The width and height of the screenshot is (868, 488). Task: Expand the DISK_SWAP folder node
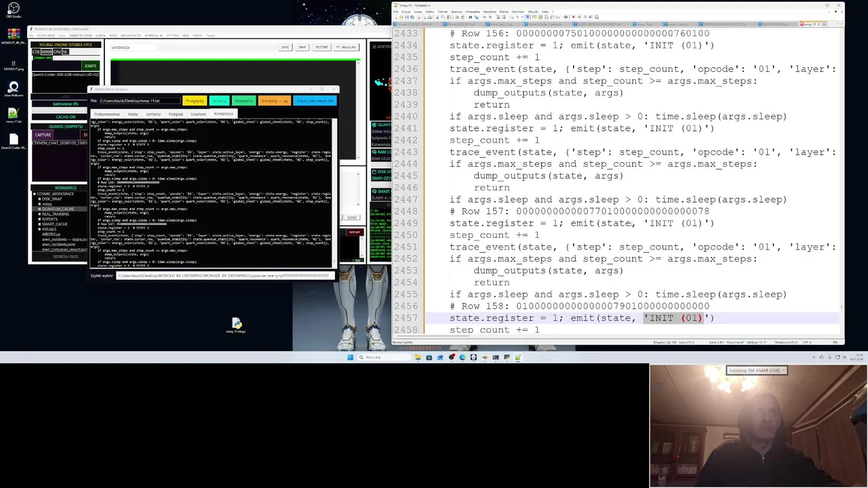tap(39, 199)
